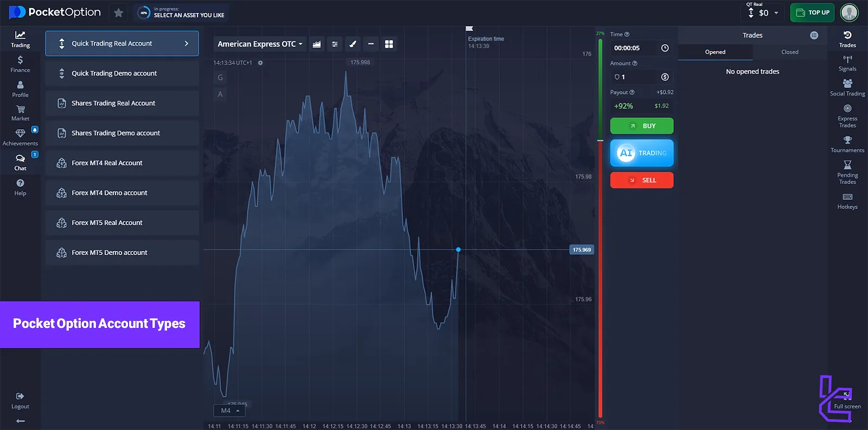Click the clock icon in Time field
868x430 pixels.
(665, 48)
